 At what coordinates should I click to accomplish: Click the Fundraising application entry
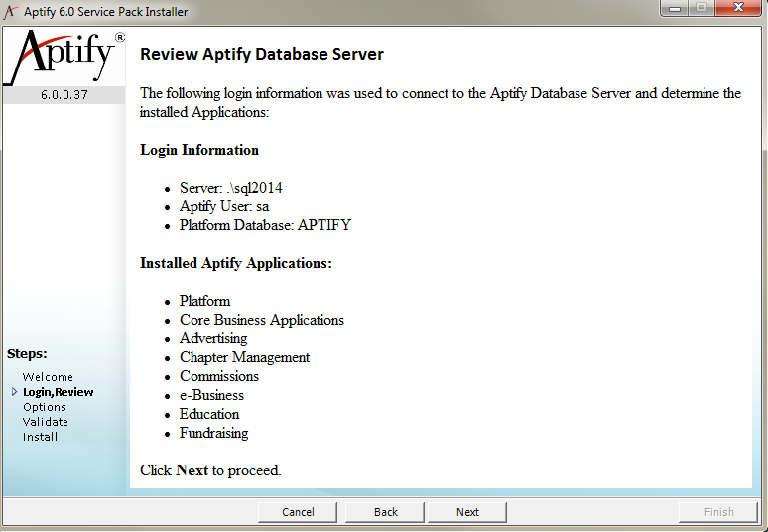tap(213, 433)
